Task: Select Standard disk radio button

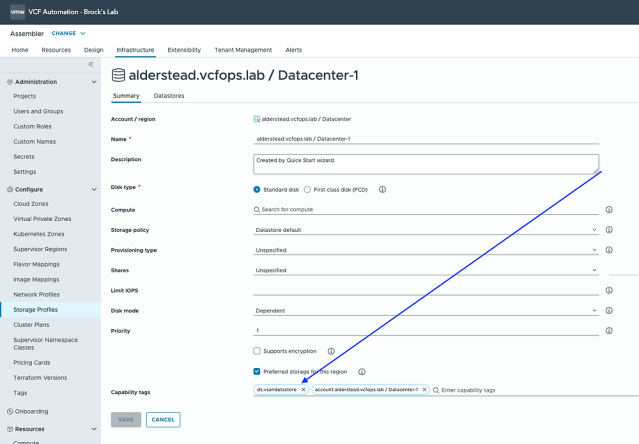Action: [257, 189]
